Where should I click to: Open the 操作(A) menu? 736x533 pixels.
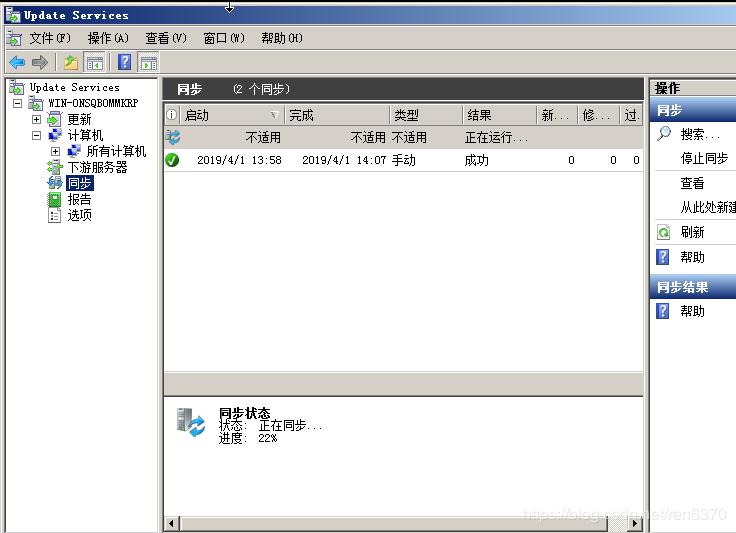click(x=108, y=38)
